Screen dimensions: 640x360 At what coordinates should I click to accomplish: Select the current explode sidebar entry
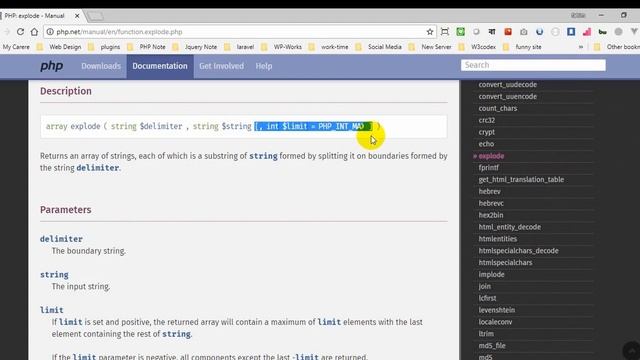click(x=491, y=156)
